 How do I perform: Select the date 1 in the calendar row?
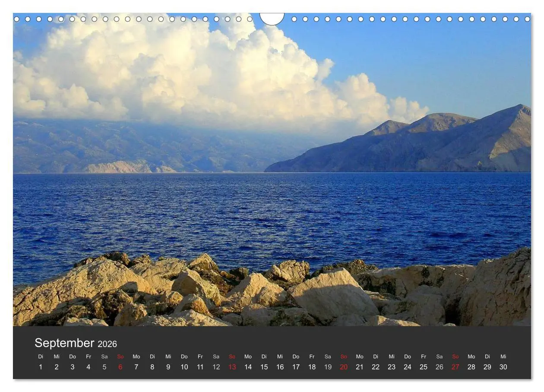[41, 367]
